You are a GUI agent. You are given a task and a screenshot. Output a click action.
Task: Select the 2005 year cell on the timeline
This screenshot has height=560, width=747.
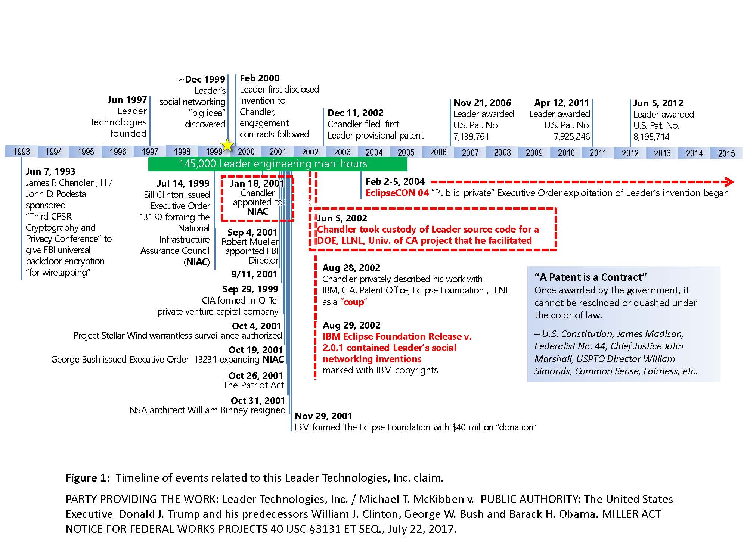coord(406,152)
